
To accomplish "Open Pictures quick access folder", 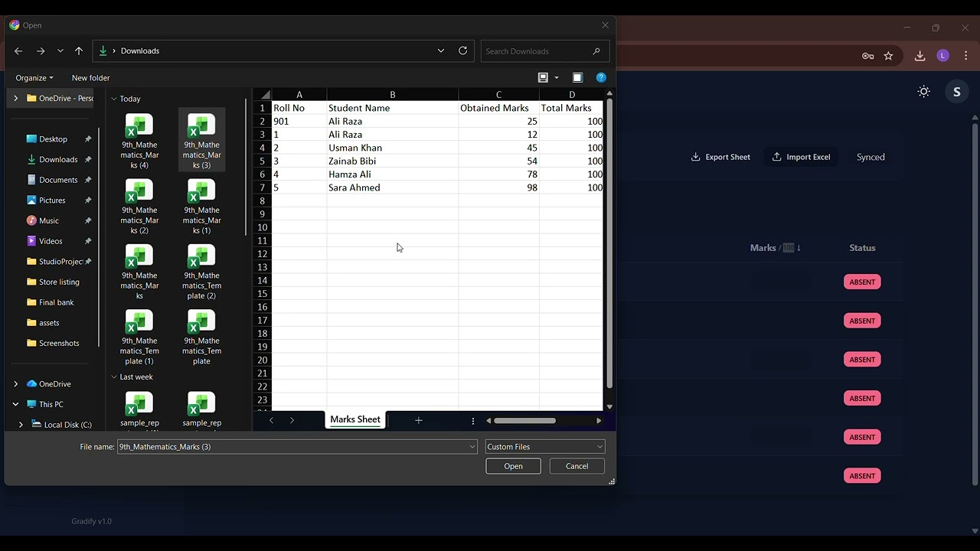I will pyautogui.click(x=52, y=201).
